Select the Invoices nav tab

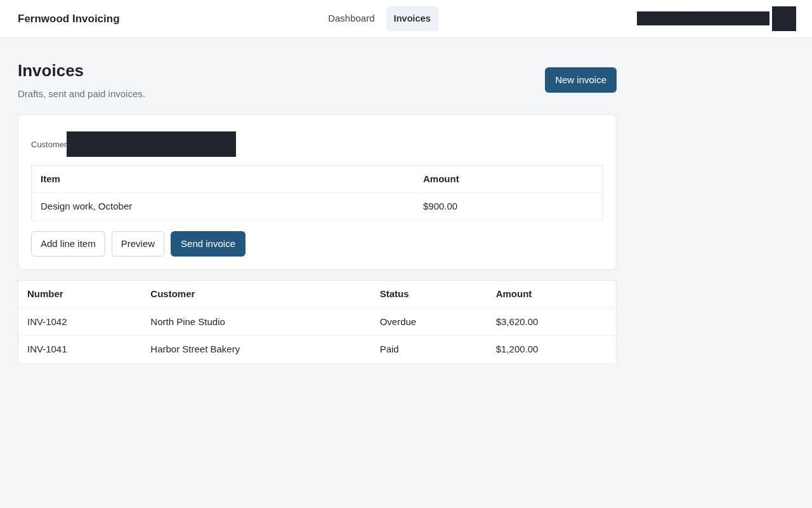412,18
